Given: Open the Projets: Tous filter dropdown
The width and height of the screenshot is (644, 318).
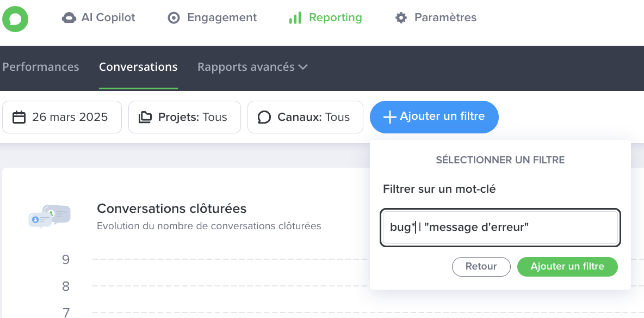Looking at the screenshot, I should (x=184, y=117).
